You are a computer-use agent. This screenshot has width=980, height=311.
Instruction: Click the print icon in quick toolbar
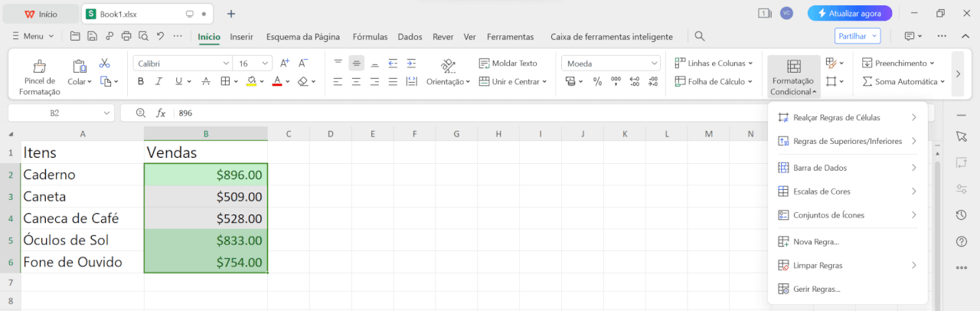point(126,36)
